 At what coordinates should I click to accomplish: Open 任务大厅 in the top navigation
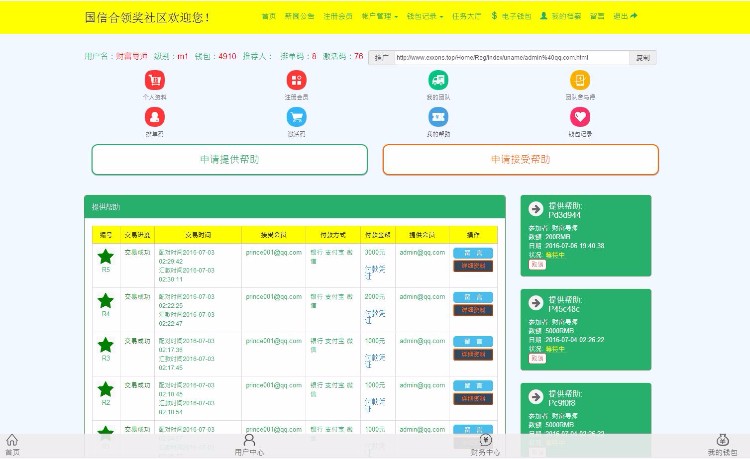[x=467, y=16]
